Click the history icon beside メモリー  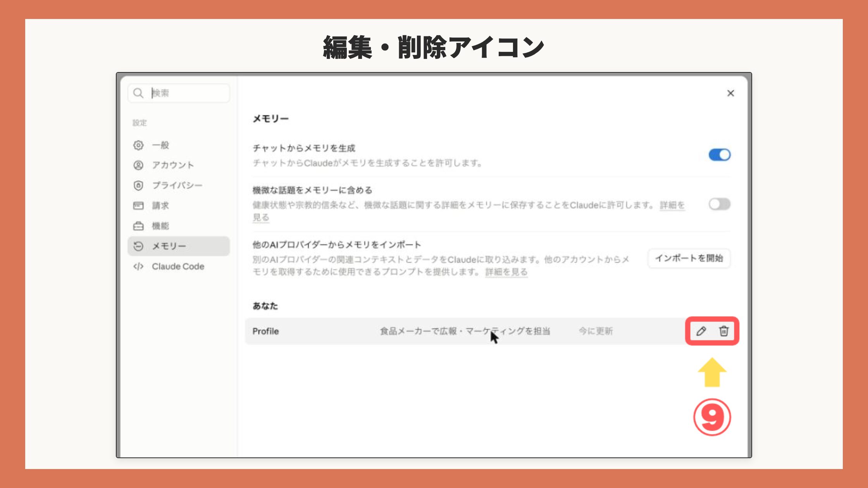(138, 246)
